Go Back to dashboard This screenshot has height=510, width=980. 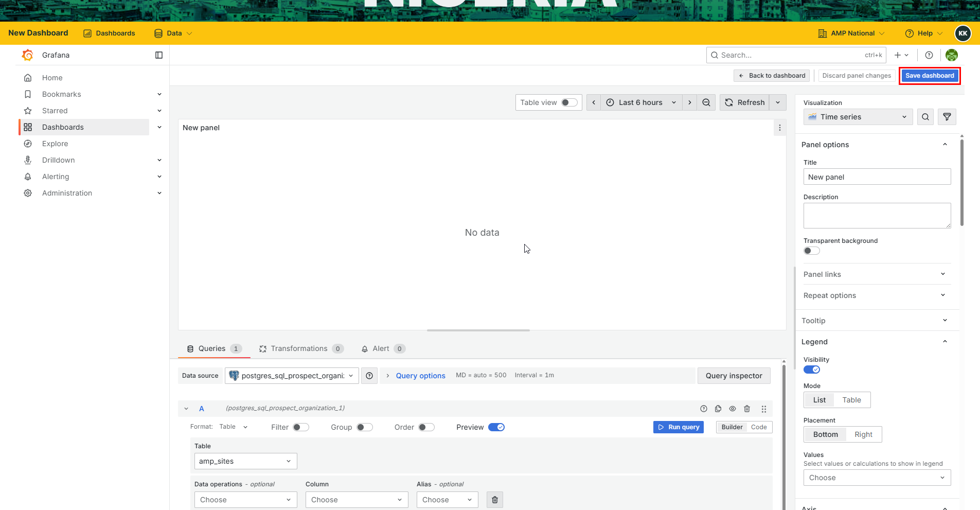click(x=772, y=76)
